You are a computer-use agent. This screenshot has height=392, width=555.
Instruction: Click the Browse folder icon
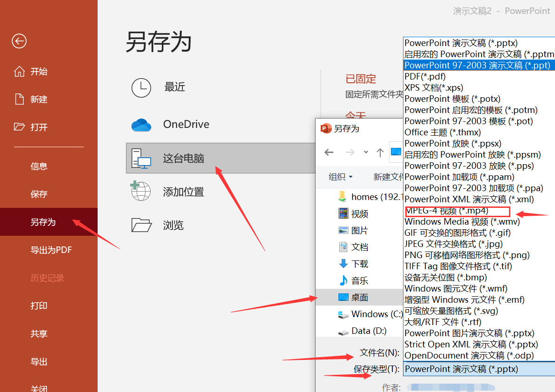tap(141, 225)
